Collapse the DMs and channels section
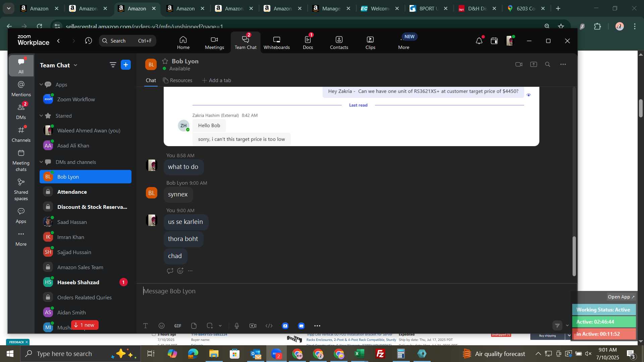Image resolution: width=644 pixels, height=362 pixels. (41, 162)
